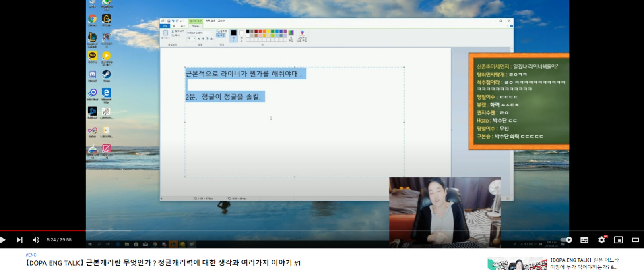Click the text line '2분. 정글이 정글을 솔킬.'
The width and height of the screenshot is (644, 270).
(x=223, y=97)
